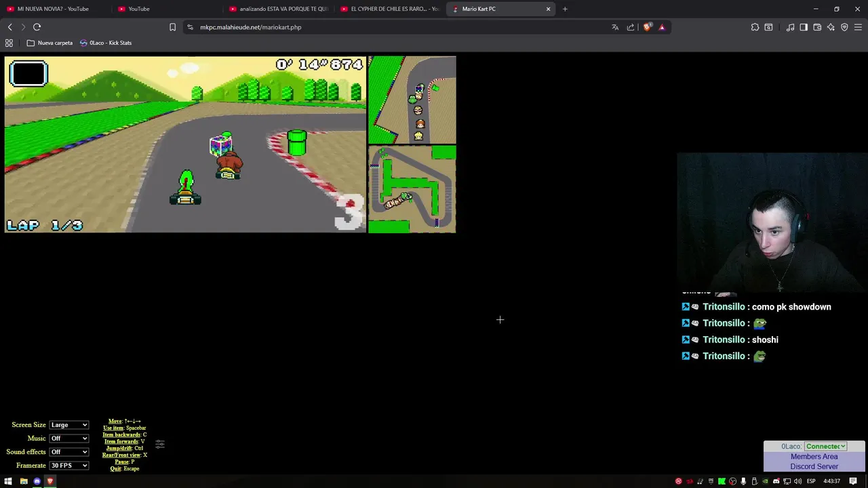The height and width of the screenshot is (488, 868).
Task: Open File Explorer from the taskbar
Action: click(x=24, y=481)
